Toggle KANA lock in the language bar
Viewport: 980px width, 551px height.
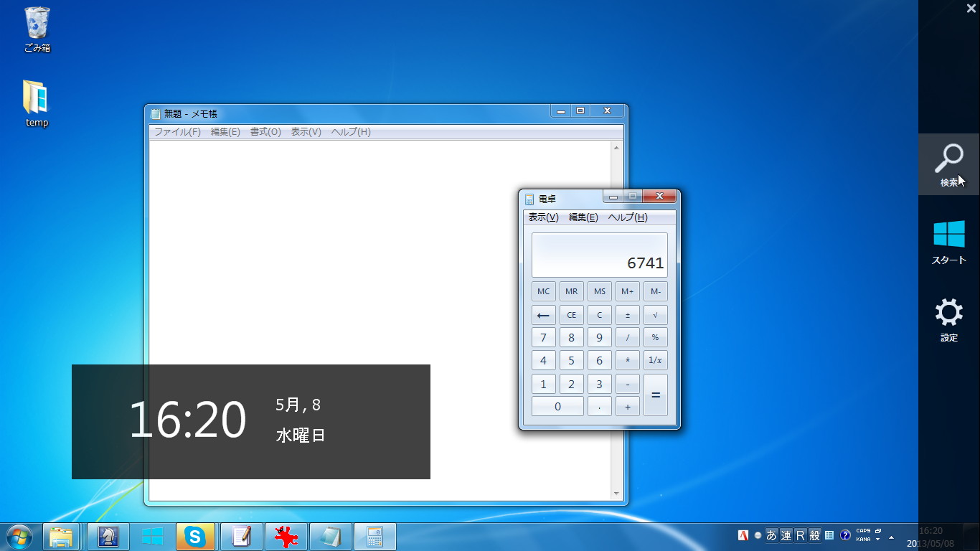coord(863,539)
